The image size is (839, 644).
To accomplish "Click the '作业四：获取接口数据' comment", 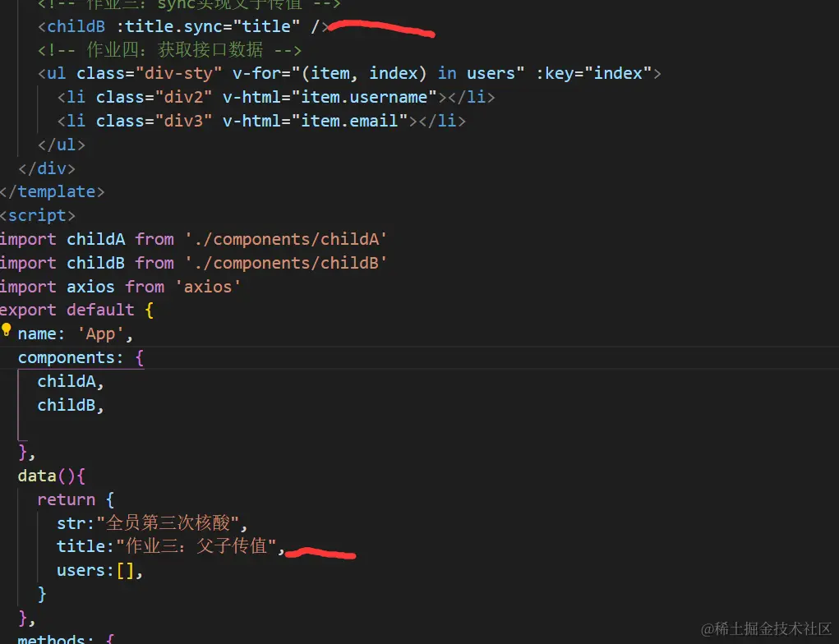I will point(169,50).
